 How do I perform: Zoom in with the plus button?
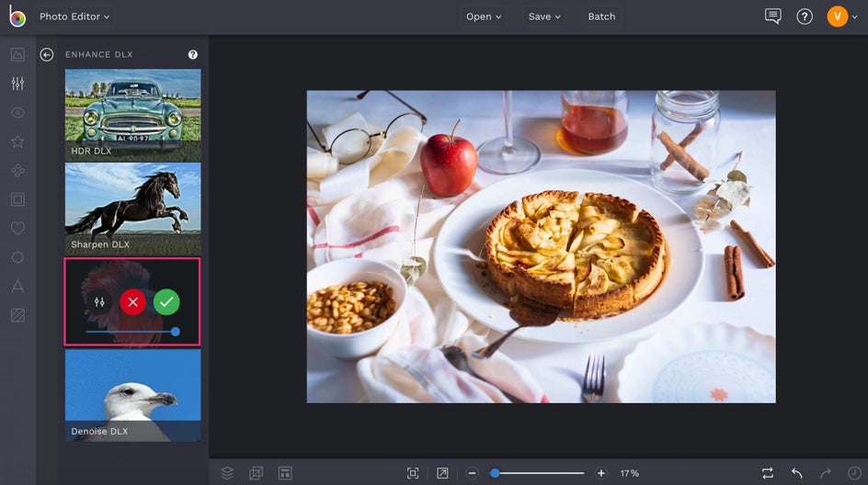point(601,473)
